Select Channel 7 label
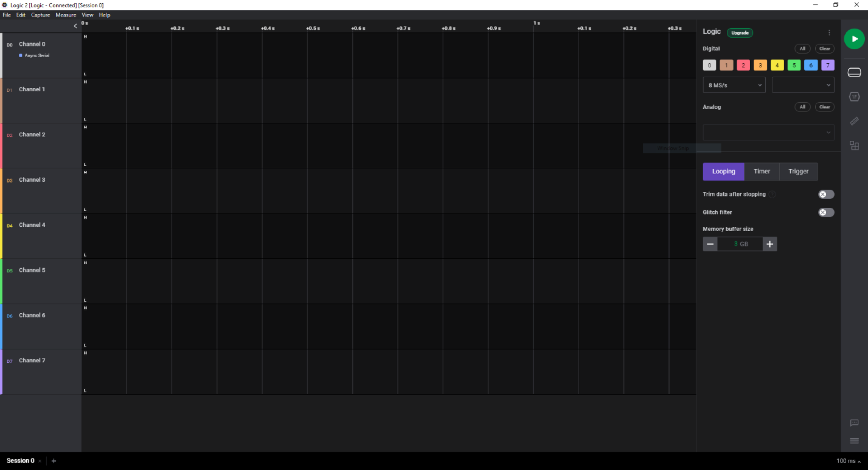Screen dimensions: 868x470 point(32,360)
